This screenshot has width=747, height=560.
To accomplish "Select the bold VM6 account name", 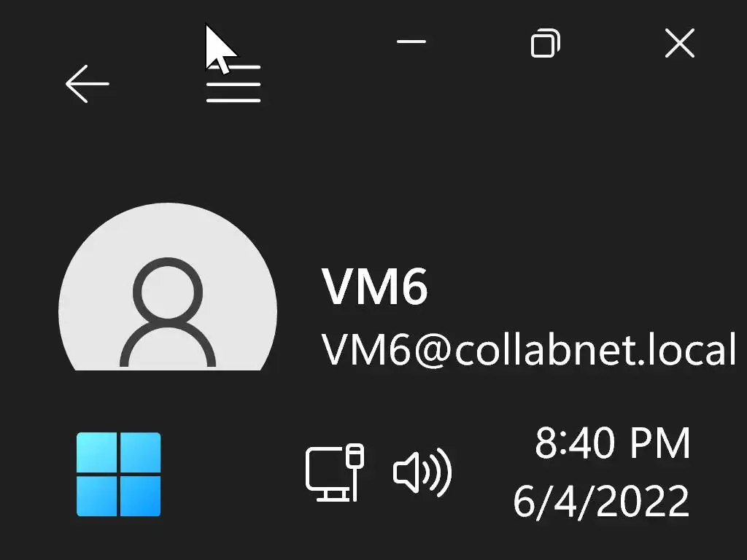I will tap(374, 286).
